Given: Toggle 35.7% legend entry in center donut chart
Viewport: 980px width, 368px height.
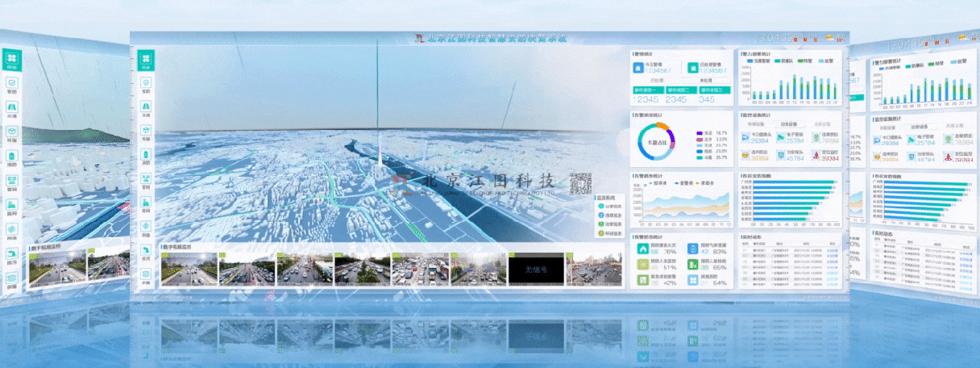Looking at the screenshot, I should point(712,157).
